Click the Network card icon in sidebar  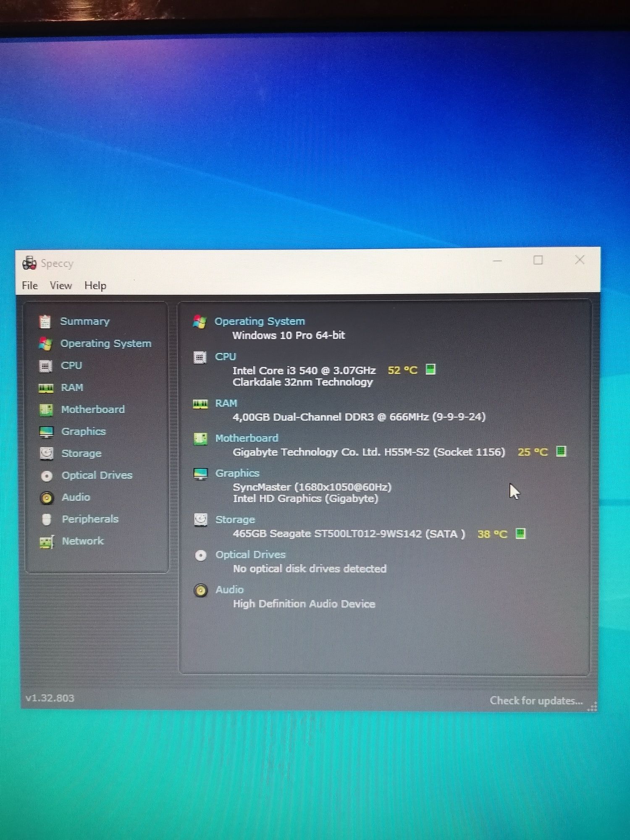coord(47,542)
